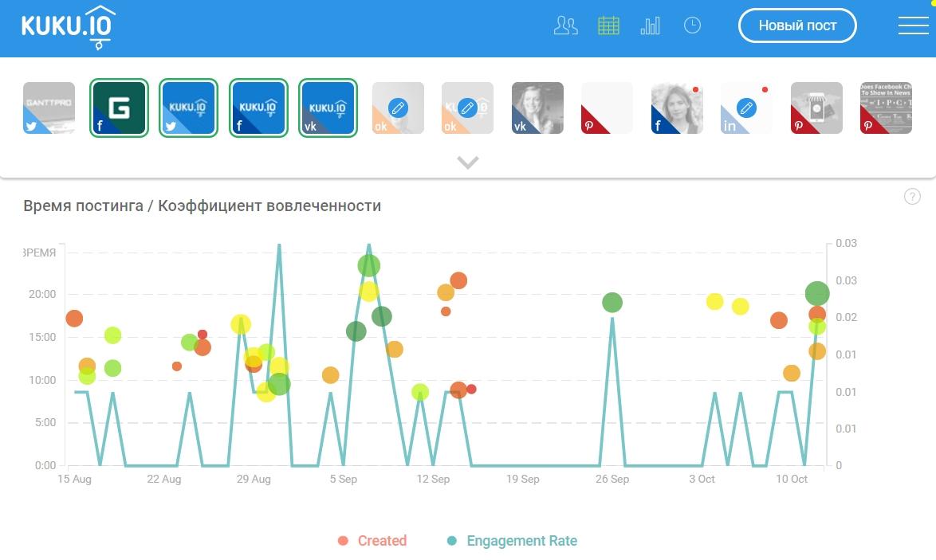The height and width of the screenshot is (560, 936).
Task: Deselect the green G Facebook account
Action: click(x=119, y=108)
